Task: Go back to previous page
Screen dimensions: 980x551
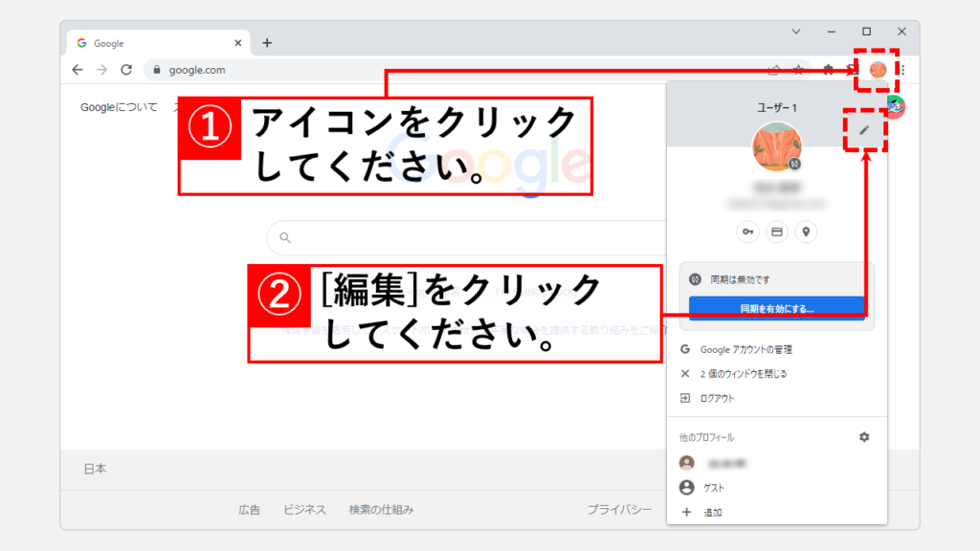Action: [x=78, y=70]
